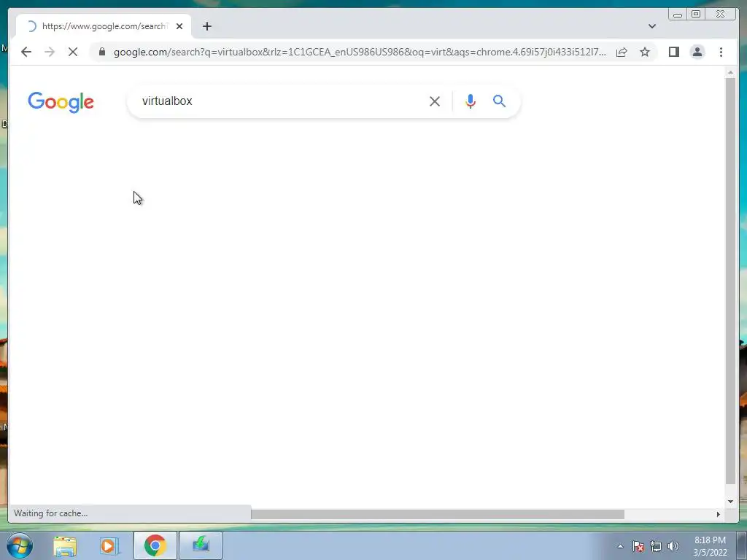The height and width of the screenshot is (560, 747).
Task: Open a new tab
Action: pos(206,26)
